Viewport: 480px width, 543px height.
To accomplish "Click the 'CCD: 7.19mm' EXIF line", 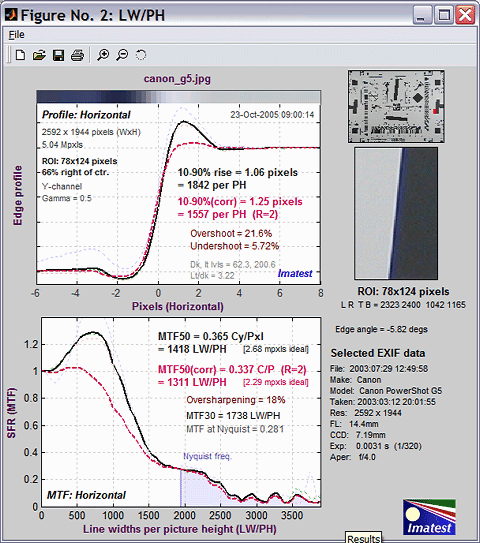I will coord(357,435).
